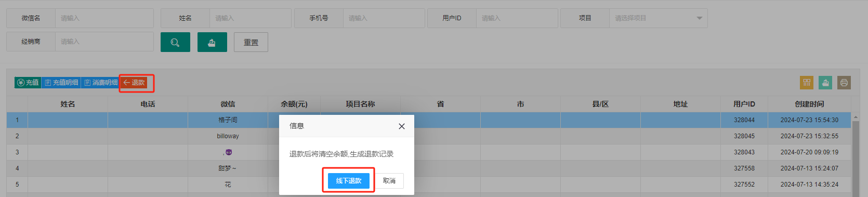Focus the 用户ID input field
Viewport: 868px width, 197px height.
[517, 18]
